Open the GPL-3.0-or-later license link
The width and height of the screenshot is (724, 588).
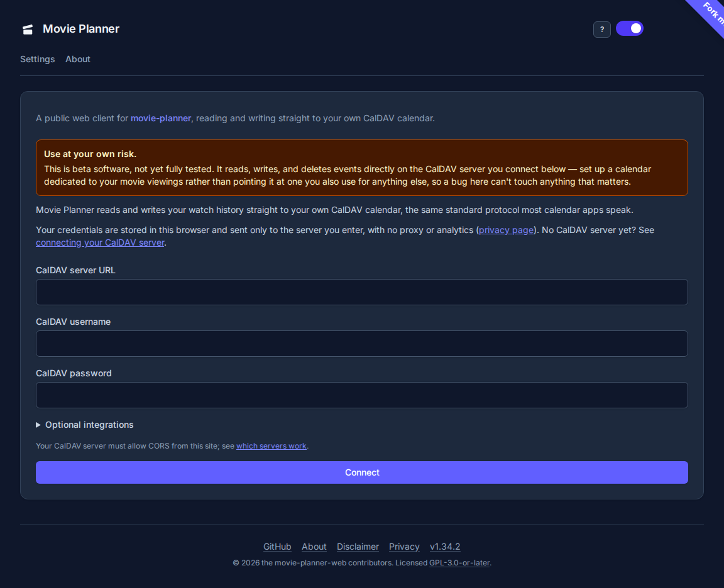[x=459, y=563]
